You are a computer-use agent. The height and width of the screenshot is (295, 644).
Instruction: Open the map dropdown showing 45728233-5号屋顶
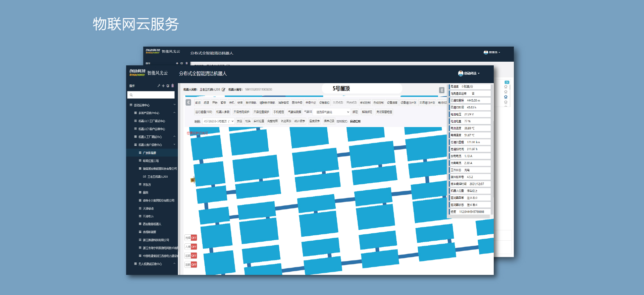(x=218, y=121)
